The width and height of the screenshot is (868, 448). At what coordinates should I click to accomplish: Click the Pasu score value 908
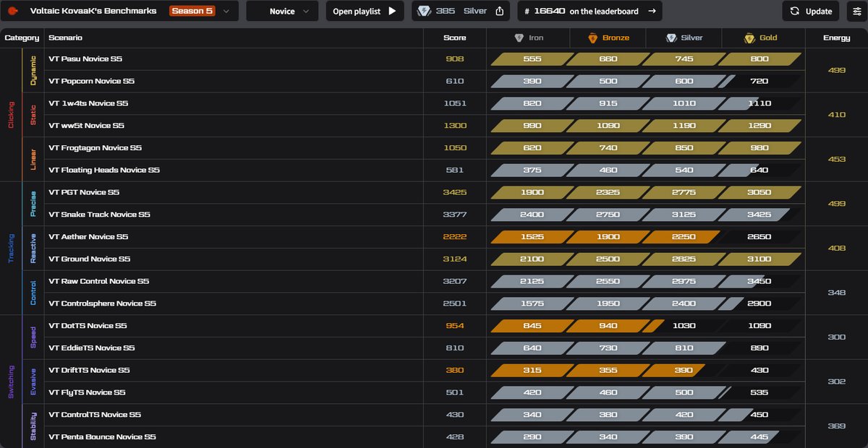[455, 59]
